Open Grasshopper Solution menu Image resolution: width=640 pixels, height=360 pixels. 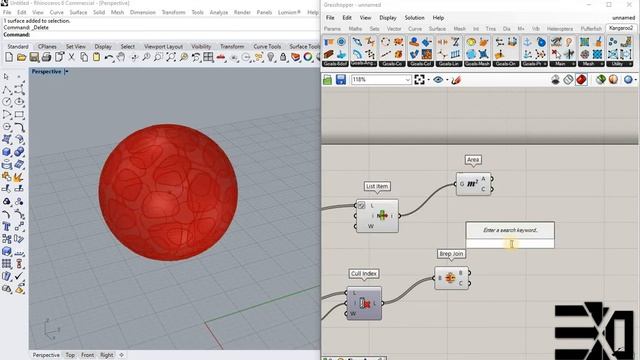tap(414, 18)
